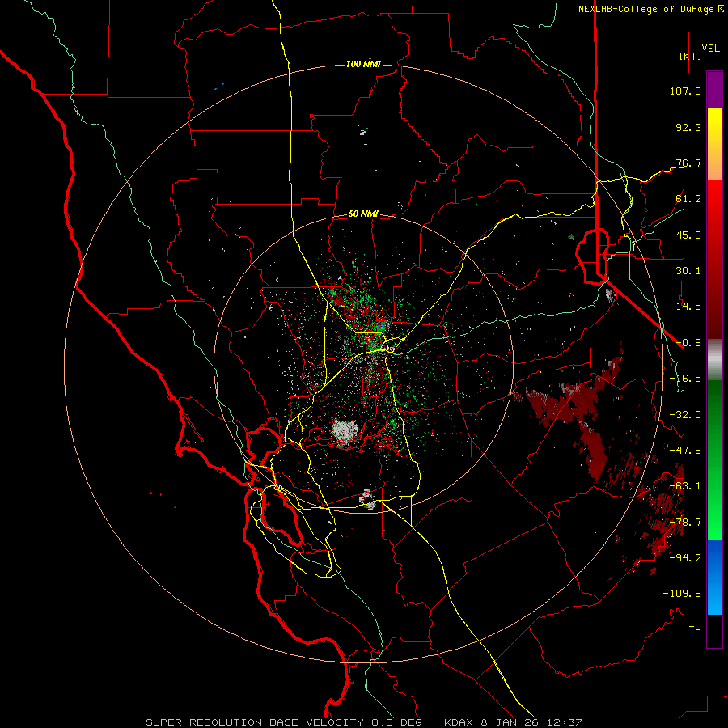Screen dimensions: 728x728
Task: Select the -94.2 scale value
Action: pos(685,558)
